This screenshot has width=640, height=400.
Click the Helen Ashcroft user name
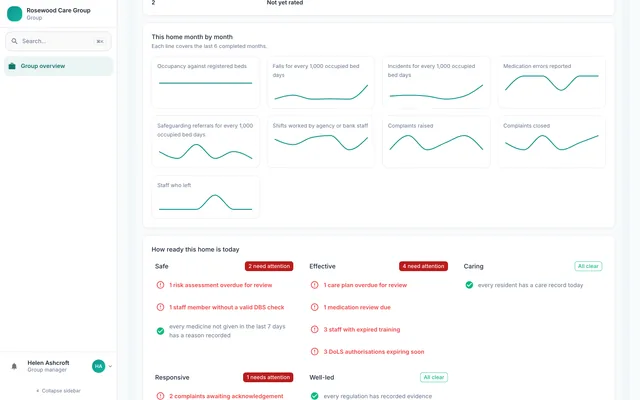(x=48, y=362)
